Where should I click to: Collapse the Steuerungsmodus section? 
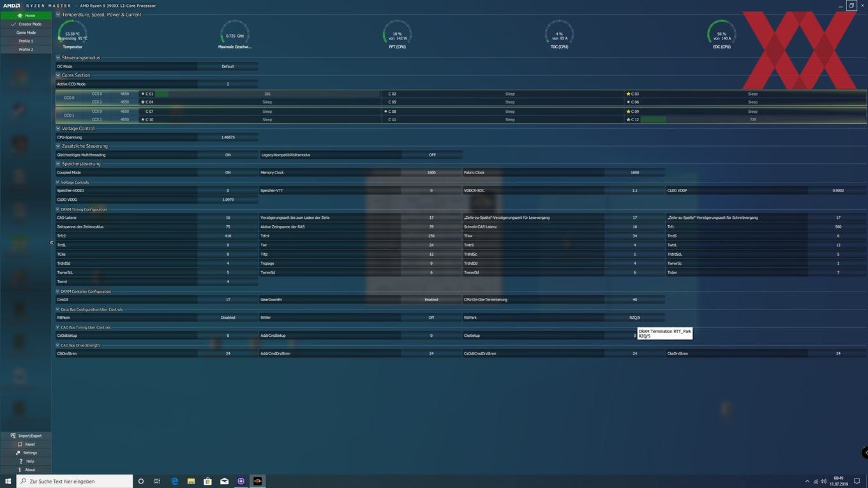58,57
